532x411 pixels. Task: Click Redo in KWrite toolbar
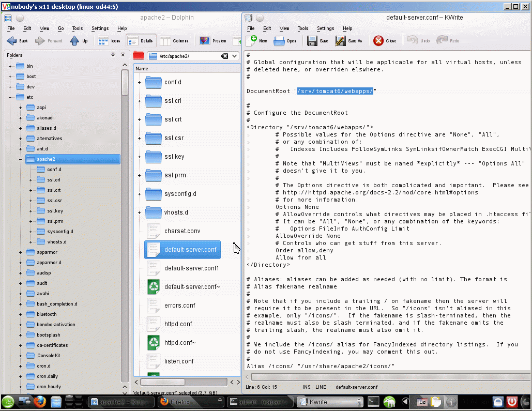[x=448, y=41]
